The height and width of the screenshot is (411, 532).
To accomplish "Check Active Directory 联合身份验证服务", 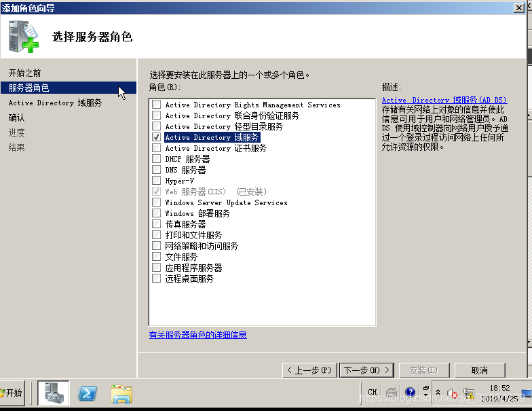I will [x=156, y=115].
